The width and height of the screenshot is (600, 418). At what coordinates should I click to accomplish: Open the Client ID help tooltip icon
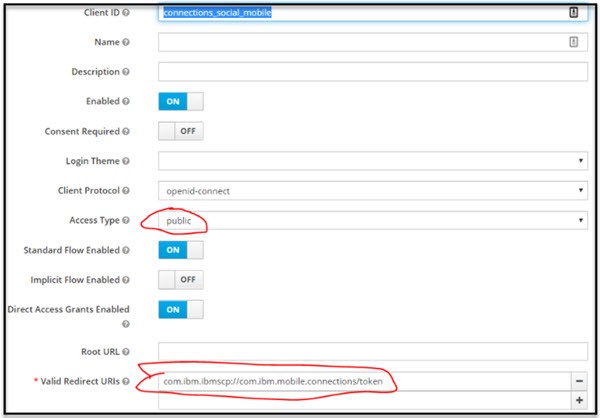click(126, 13)
